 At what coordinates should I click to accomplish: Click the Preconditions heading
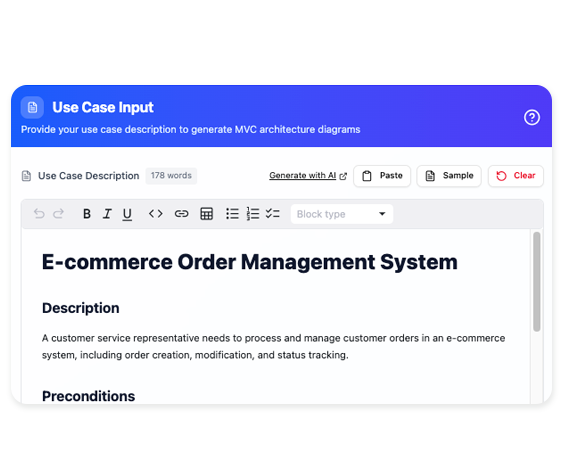point(88,396)
